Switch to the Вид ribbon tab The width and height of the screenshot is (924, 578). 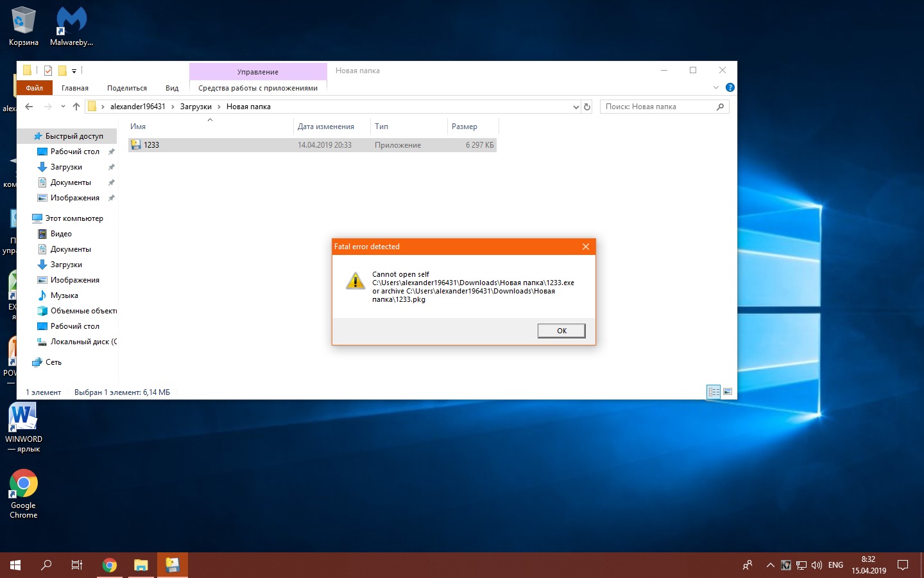[172, 88]
